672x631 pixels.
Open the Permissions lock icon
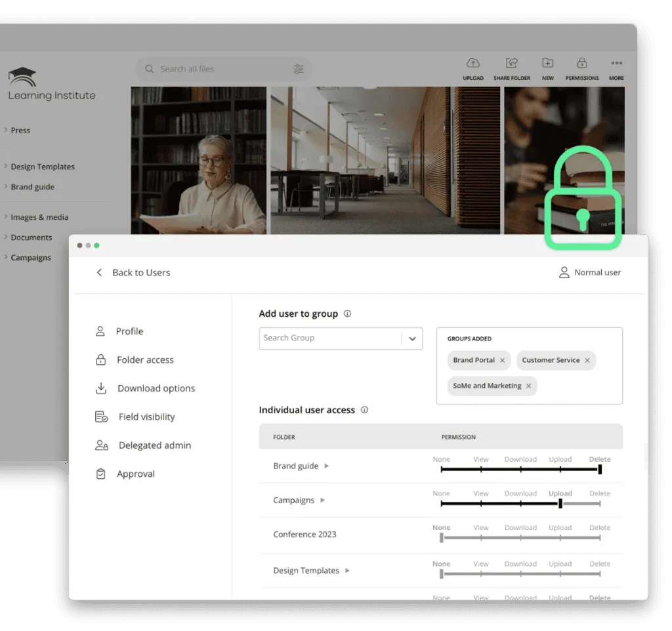581,63
